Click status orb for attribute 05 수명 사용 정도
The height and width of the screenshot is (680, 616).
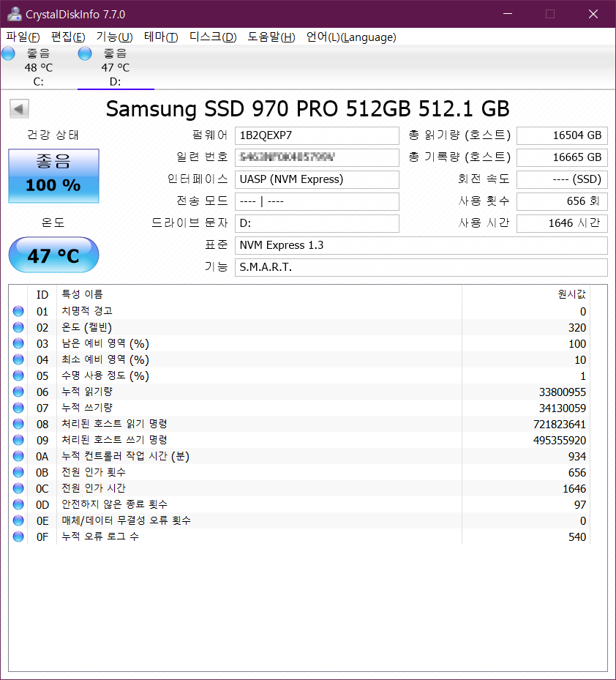point(18,375)
